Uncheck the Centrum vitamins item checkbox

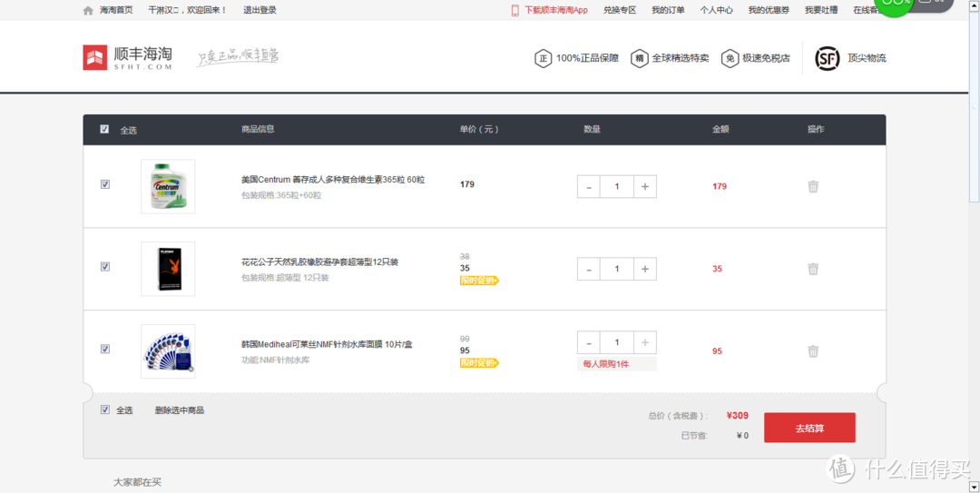click(x=105, y=184)
